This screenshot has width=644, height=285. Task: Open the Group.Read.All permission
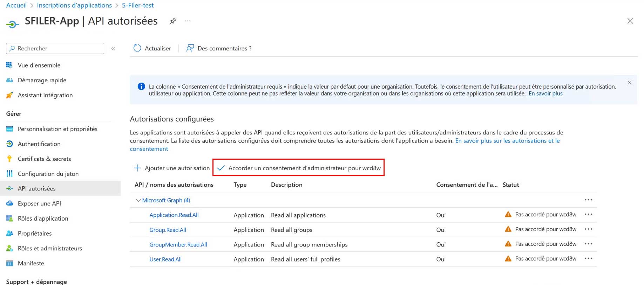click(x=168, y=230)
